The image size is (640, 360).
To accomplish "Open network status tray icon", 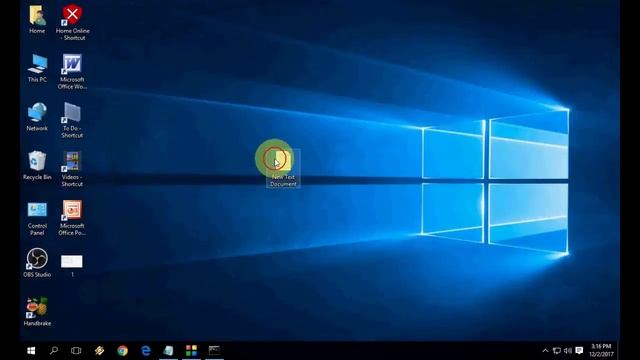I will (557, 351).
